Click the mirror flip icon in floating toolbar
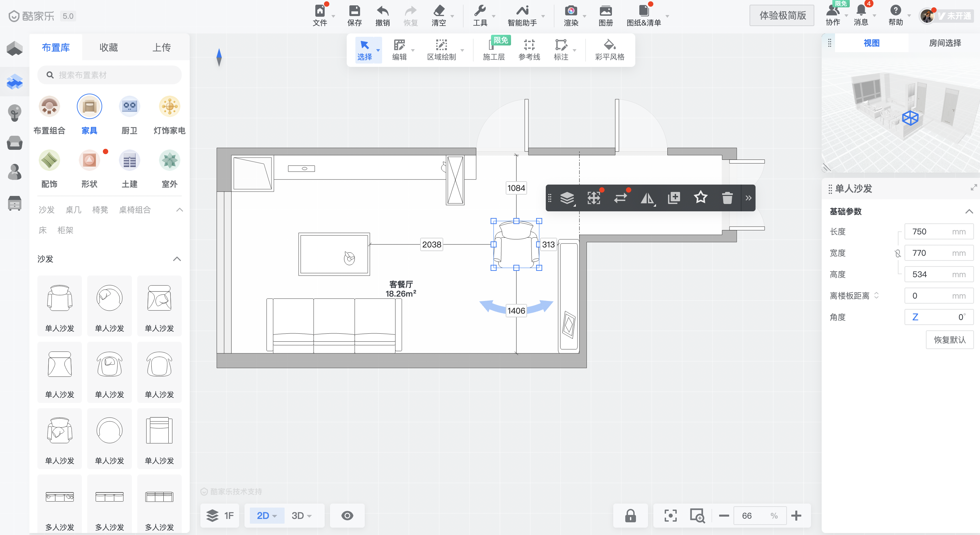 click(647, 198)
